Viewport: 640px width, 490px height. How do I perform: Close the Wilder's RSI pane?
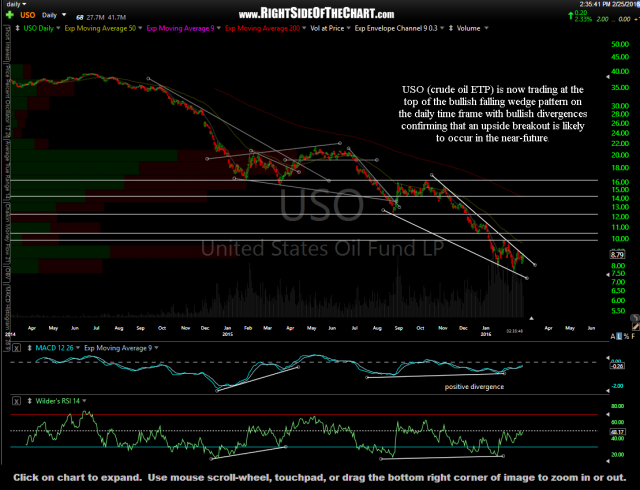[x=16, y=401]
